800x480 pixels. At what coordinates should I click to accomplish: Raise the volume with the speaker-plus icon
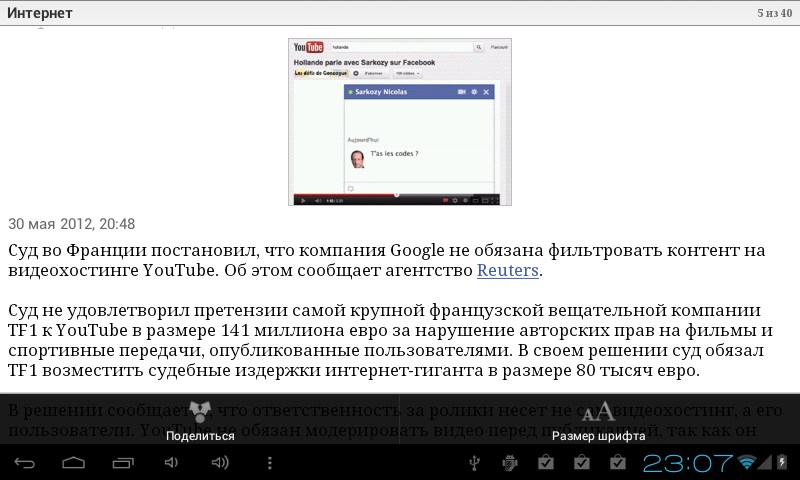click(x=220, y=463)
